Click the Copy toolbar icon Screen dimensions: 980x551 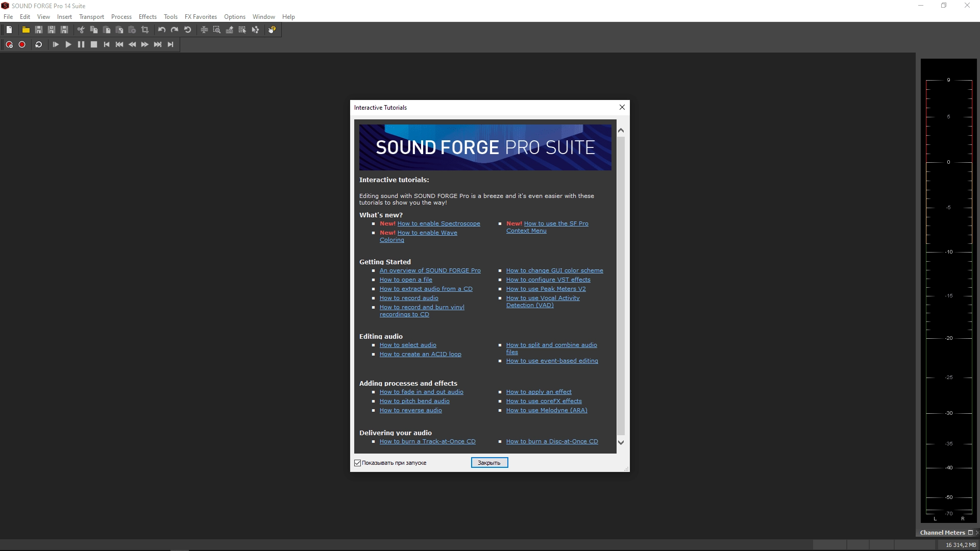(x=93, y=30)
